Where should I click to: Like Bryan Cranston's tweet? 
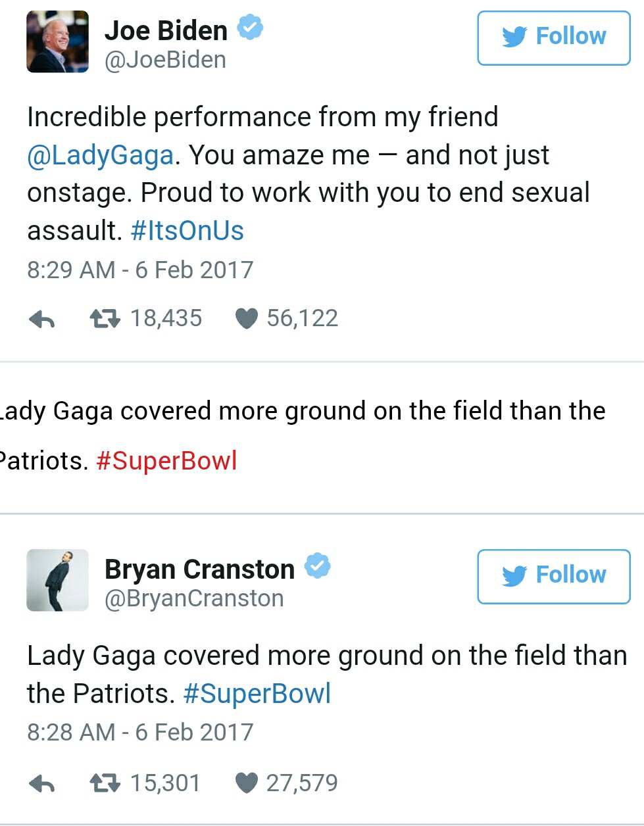click(246, 783)
